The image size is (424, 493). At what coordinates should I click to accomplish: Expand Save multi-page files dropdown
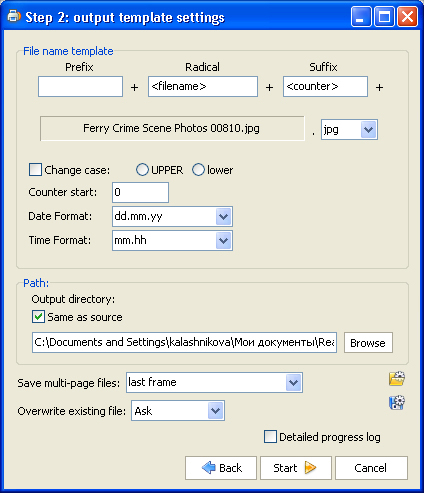pyautogui.click(x=293, y=383)
